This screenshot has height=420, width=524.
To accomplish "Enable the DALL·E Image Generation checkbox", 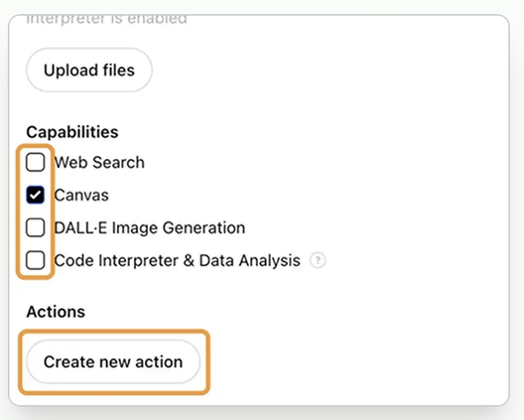I will pyautogui.click(x=35, y=228).
